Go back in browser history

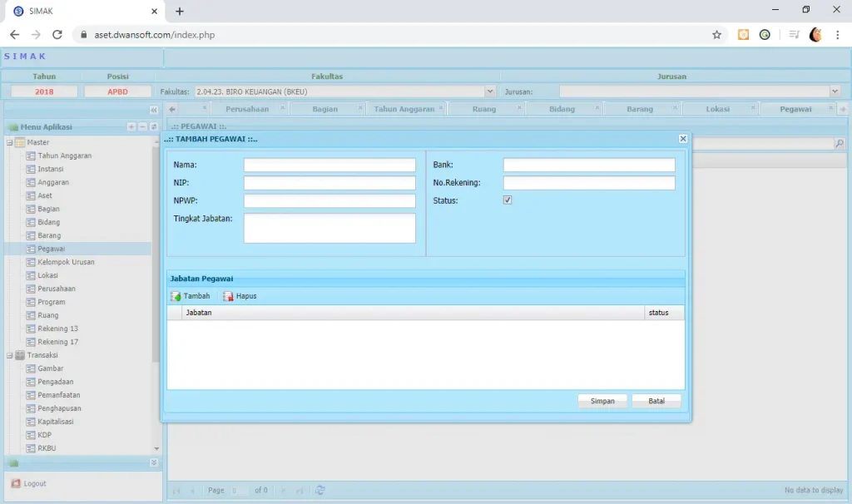click(x=15, y=35)
